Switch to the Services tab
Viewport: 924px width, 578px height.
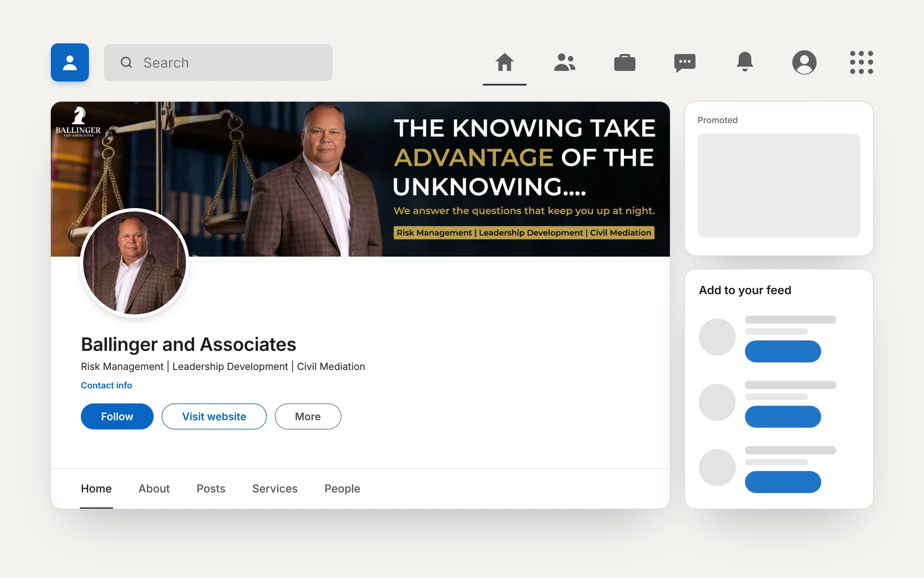click(275, 489)
